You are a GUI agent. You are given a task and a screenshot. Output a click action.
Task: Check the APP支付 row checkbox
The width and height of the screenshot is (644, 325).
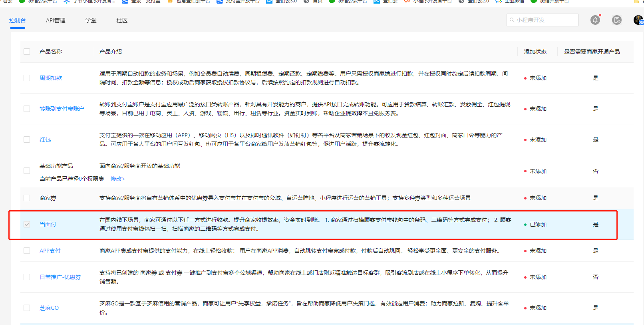27,251
